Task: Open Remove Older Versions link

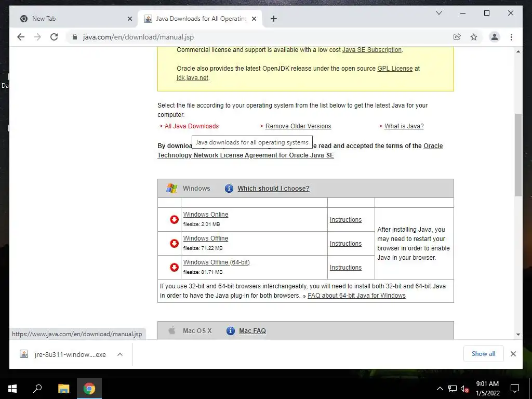Action: pos(298,126)
